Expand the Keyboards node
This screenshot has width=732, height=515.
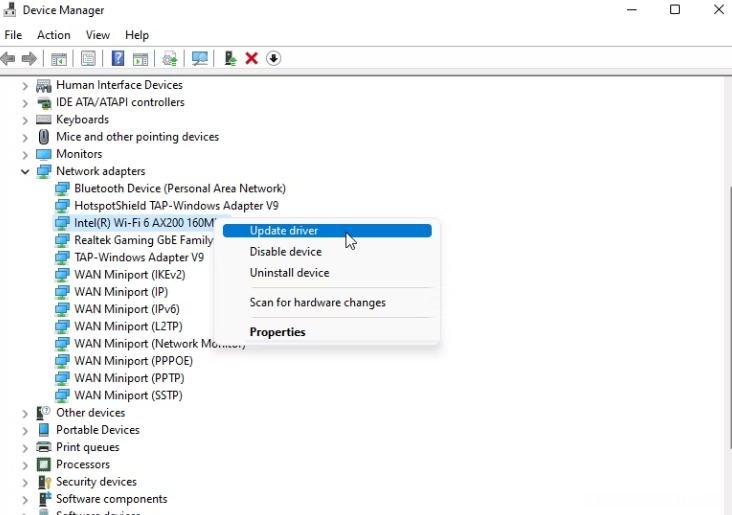[25, 120]
